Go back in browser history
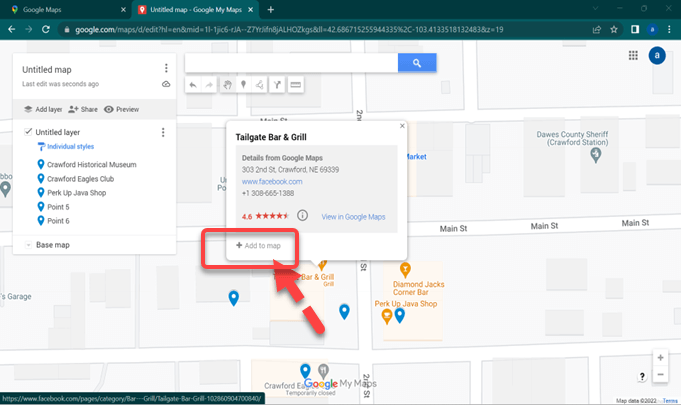 coord(12,30)
